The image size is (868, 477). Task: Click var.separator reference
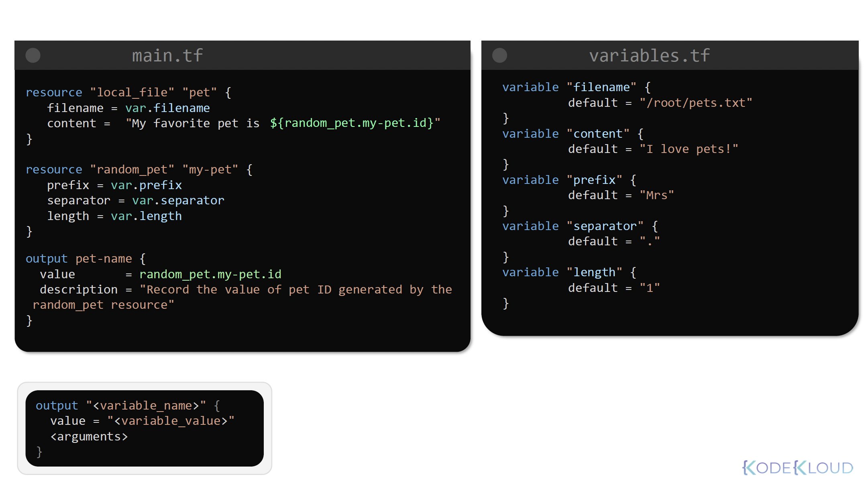click(178, 200)
